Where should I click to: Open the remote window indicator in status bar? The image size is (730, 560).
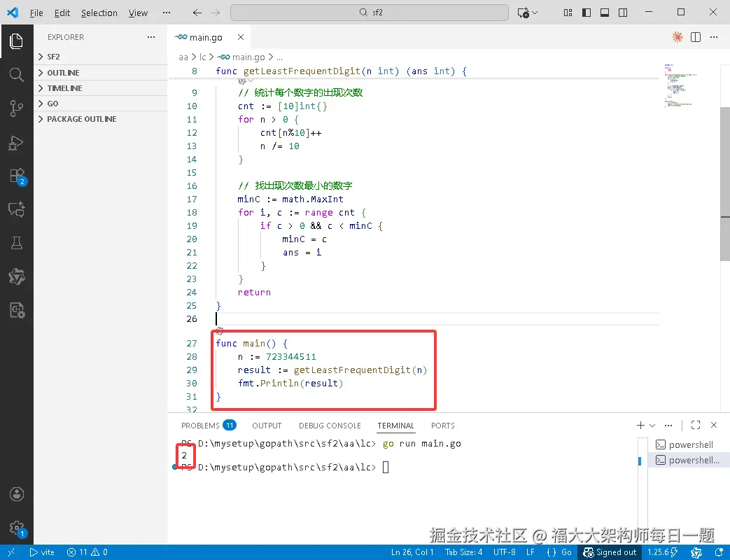11,552
